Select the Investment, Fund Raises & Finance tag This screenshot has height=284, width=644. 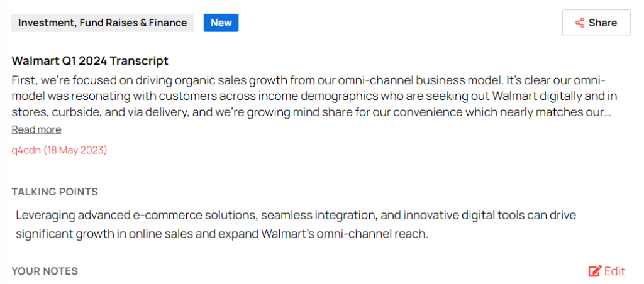click(103, 23)
